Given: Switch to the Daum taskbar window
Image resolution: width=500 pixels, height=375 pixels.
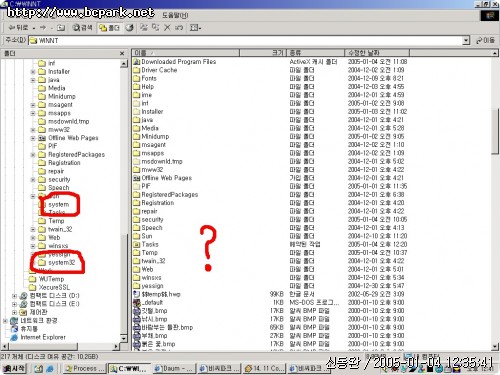Looking at the screenshot, I should pyautogui.click(x=173, y=368).
